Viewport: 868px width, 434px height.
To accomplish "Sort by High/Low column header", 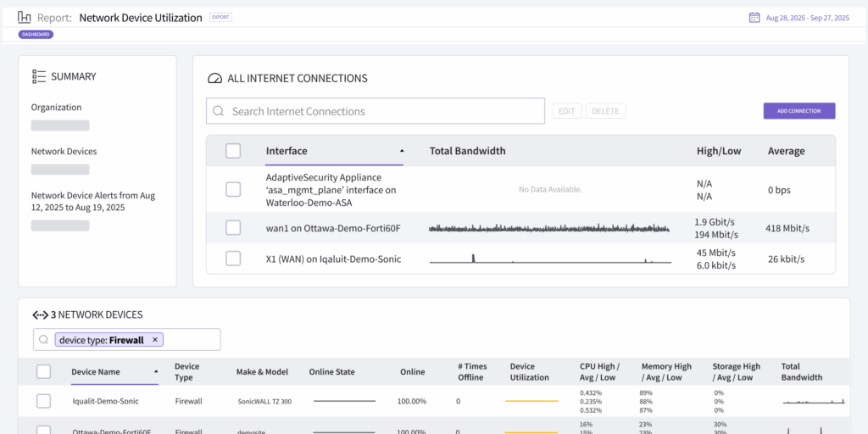I will click(719, 151).
